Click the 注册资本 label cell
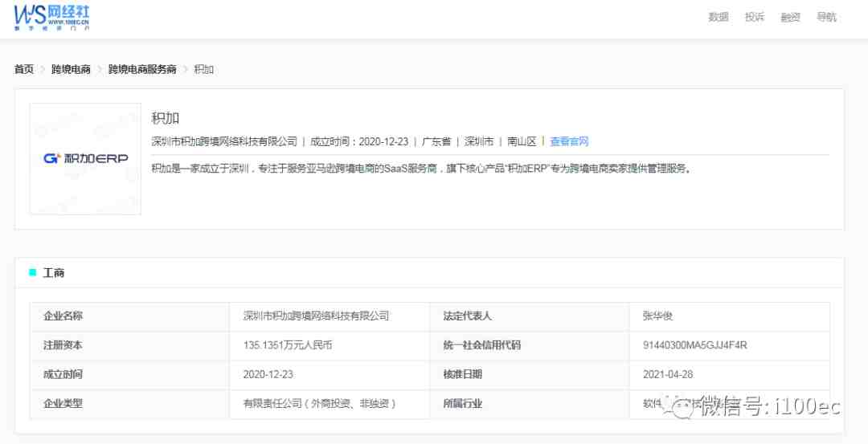The height and width of the screenshot is (444, 868). [129, 345]
